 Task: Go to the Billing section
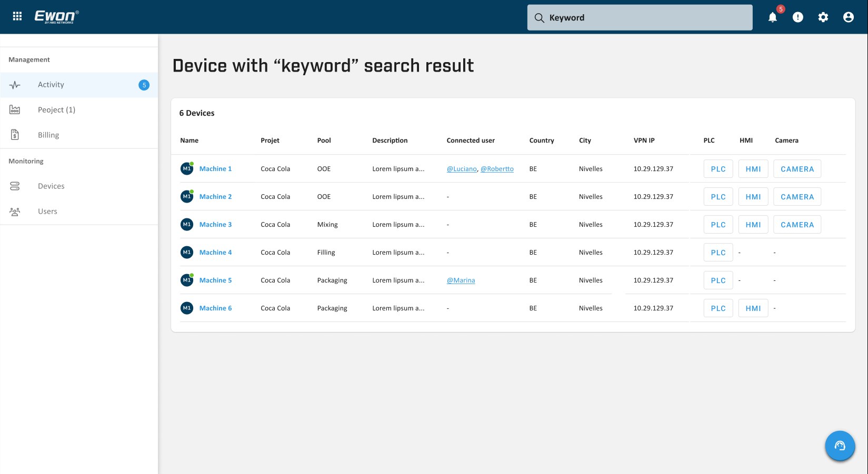tap(79, 135)
